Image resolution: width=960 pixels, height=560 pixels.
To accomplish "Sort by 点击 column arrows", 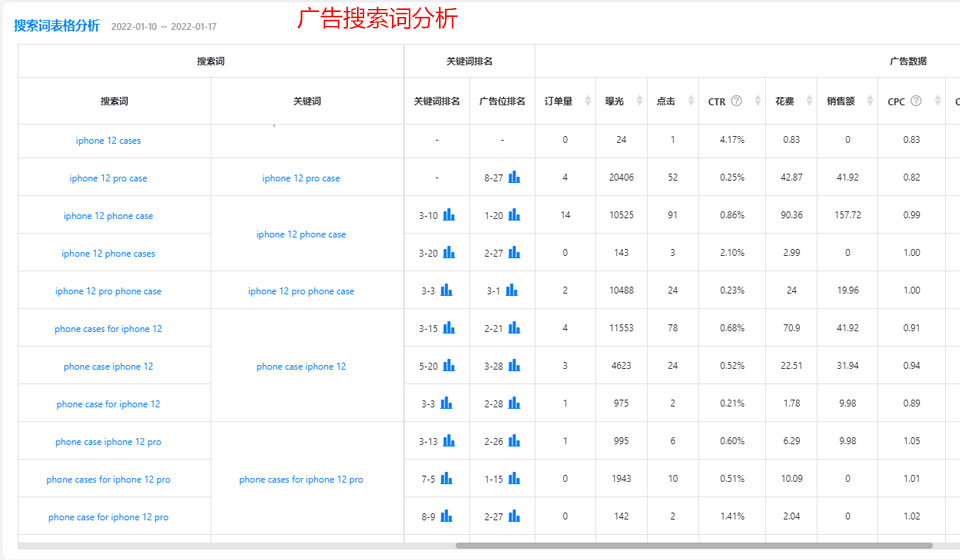I will (691, 100).
